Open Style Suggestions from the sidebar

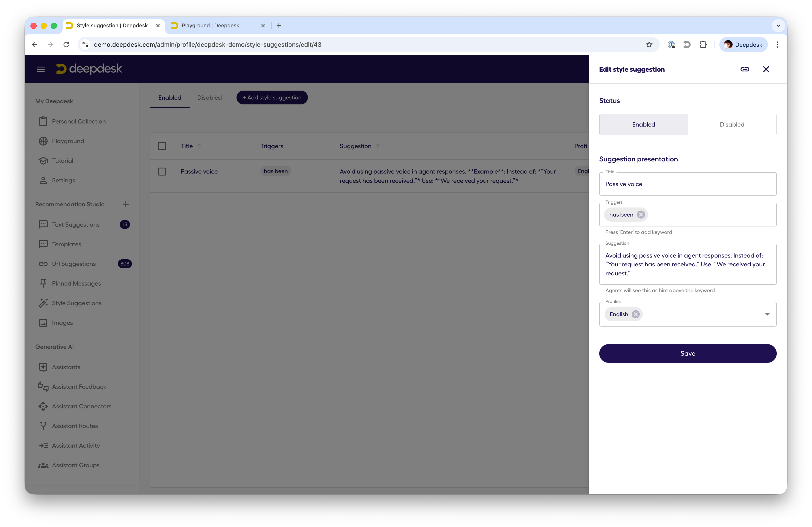coord(76,303)
